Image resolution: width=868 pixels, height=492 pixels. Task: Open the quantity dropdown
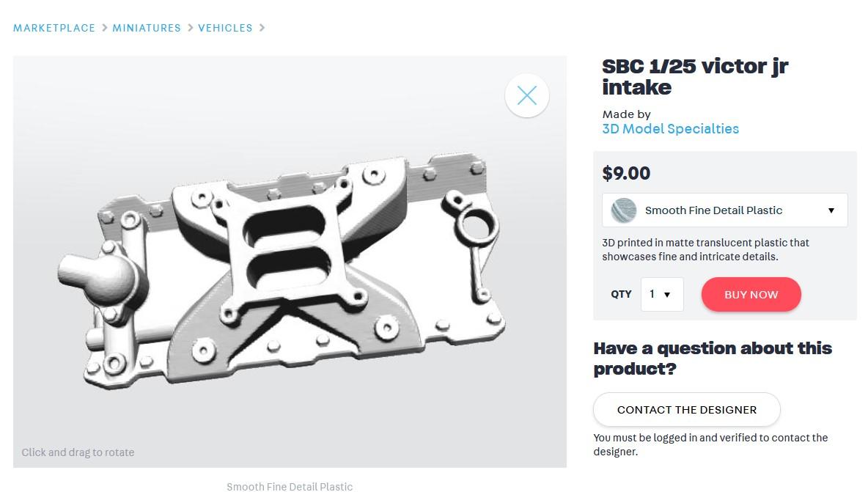(662, 295)
